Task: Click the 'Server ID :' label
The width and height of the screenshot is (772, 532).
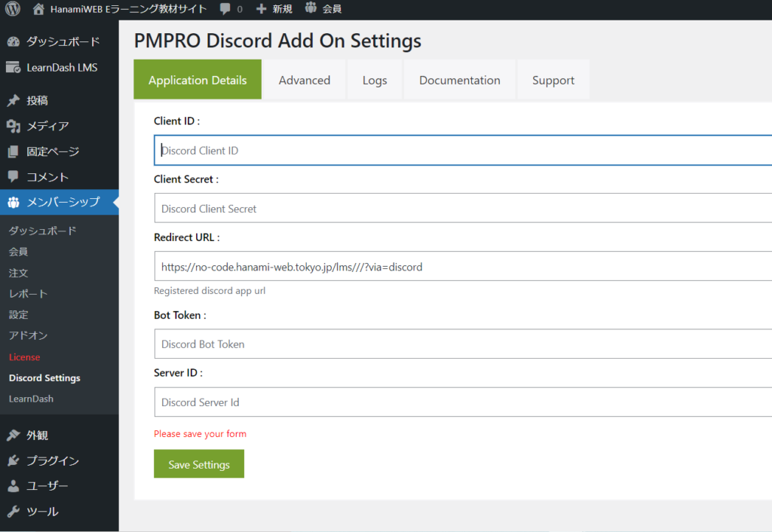Action: click(178, 373)
